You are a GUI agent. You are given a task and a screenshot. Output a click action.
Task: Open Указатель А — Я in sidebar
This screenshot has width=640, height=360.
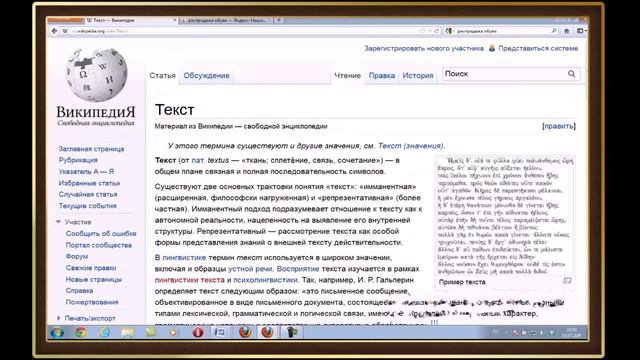point(86,171)
